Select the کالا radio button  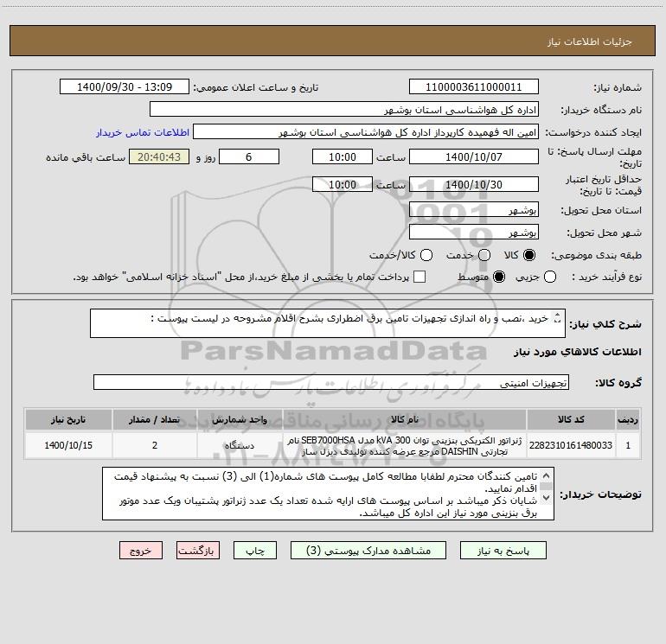click(529, 255)
